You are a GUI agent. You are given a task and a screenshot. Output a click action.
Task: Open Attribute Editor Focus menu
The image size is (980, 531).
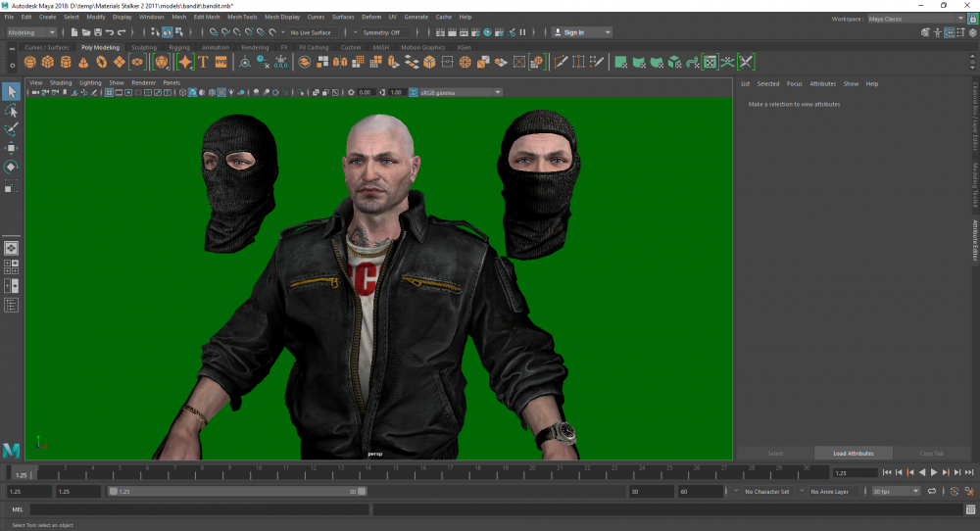(795, 83)
